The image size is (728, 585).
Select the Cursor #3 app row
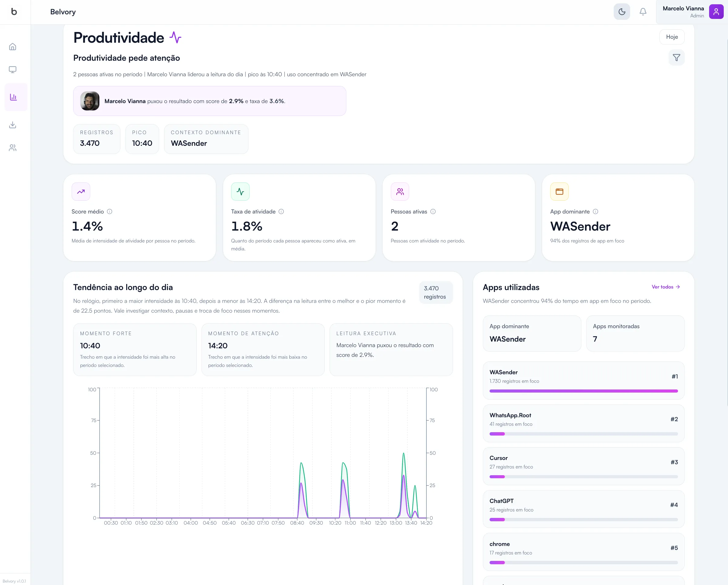tap(583, 466)
